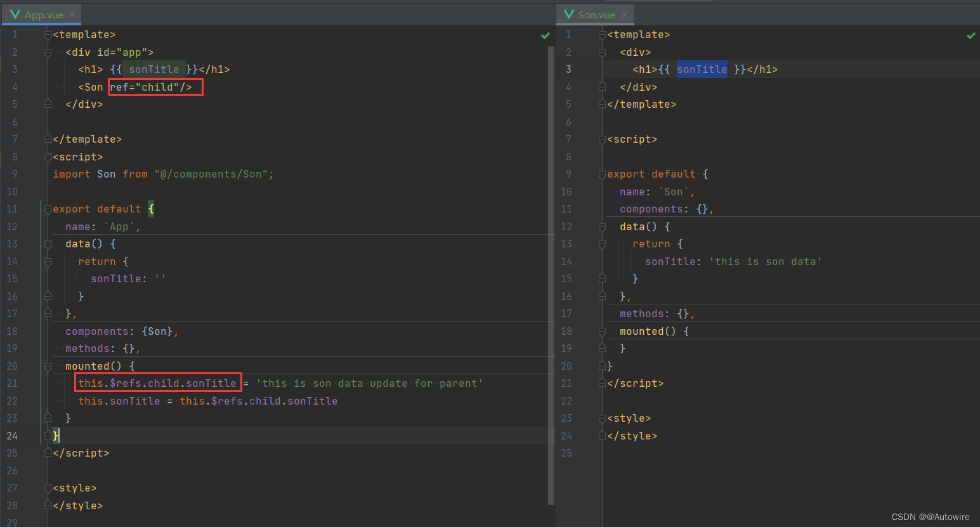
Task: Close the App.vue tab
Action: pyautogui.click(x=72, y=15)
